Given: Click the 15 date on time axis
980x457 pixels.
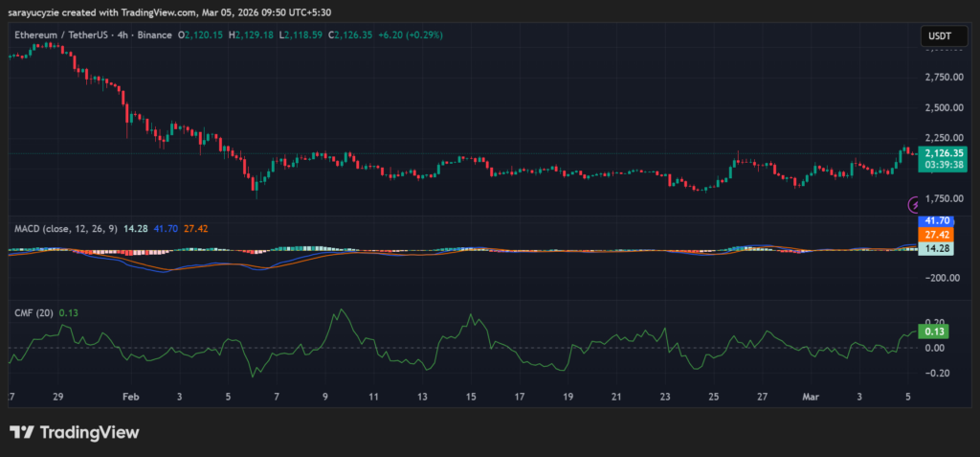Looking at the screenshot, I should [x=471, y=396].
